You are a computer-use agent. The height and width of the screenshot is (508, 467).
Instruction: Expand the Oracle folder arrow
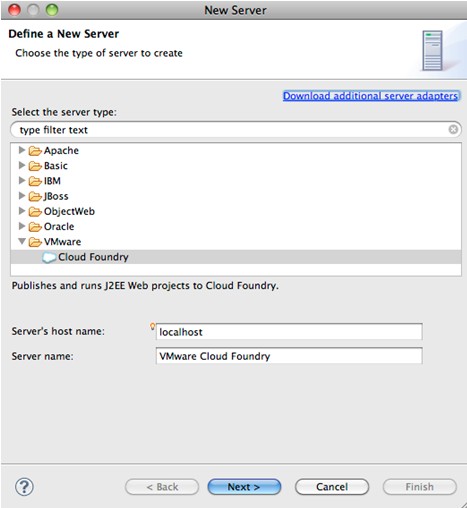point(22,226)
